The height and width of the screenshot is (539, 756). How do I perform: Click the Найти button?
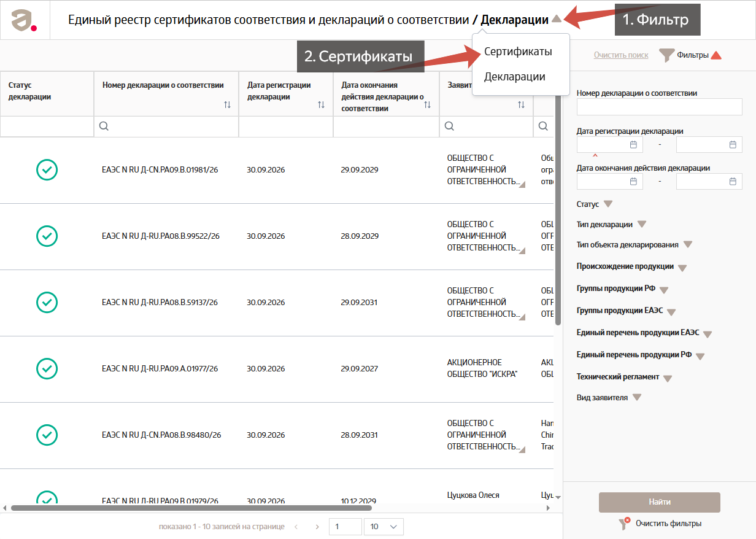660,502
